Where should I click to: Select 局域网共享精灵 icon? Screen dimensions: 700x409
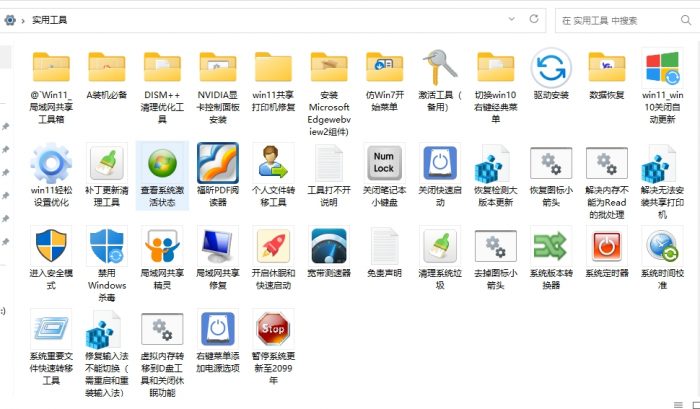[x=162, y=246]
